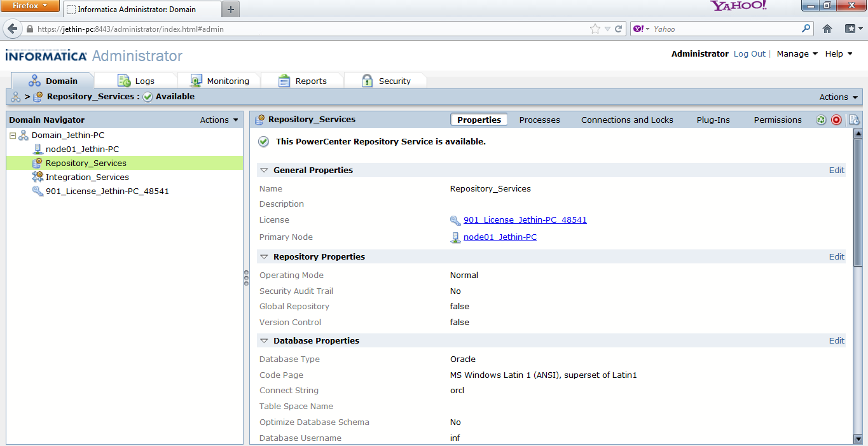Click the properties panel scroll down arrow
The image size is (868, 446).
pyautogui.click(x=858, y=438)
